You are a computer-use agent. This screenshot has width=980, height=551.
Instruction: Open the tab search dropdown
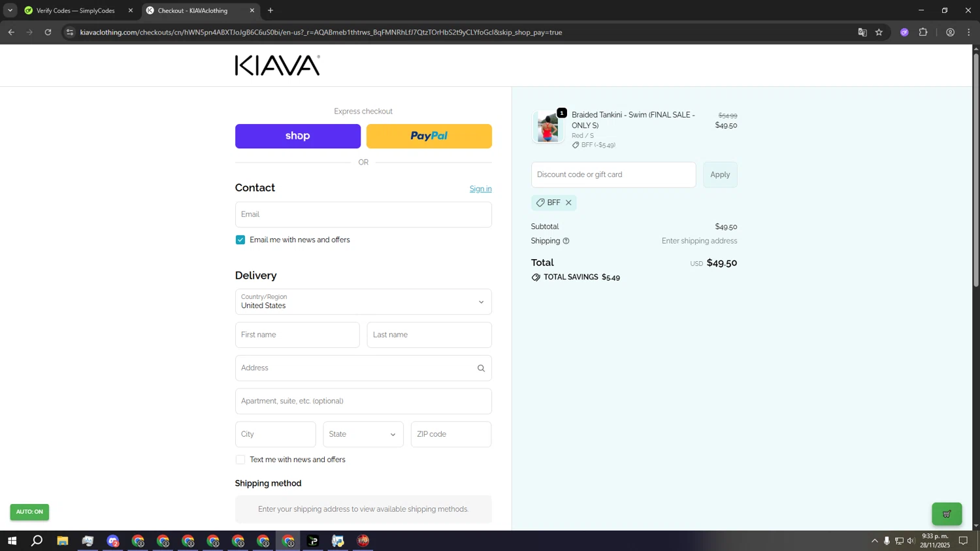(10, 10)
